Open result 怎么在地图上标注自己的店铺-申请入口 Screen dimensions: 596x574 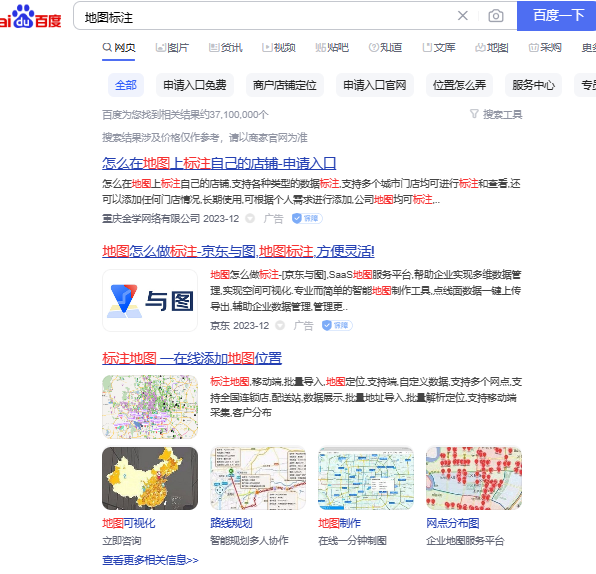click(x=219, y=163)
